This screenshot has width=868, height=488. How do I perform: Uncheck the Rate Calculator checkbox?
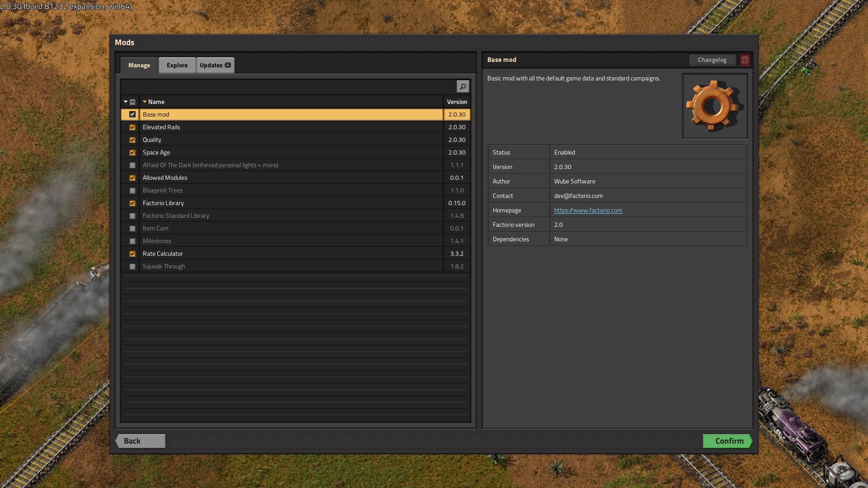[x=132, y=253]
